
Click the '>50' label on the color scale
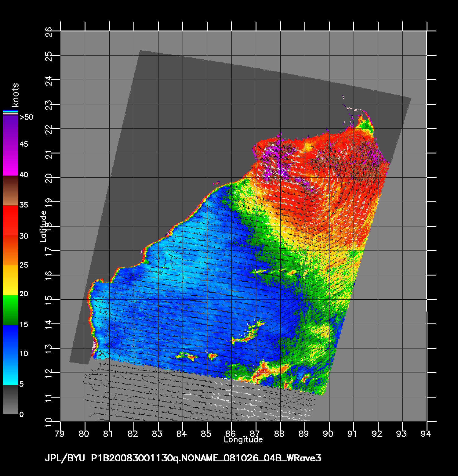(26, 117)
